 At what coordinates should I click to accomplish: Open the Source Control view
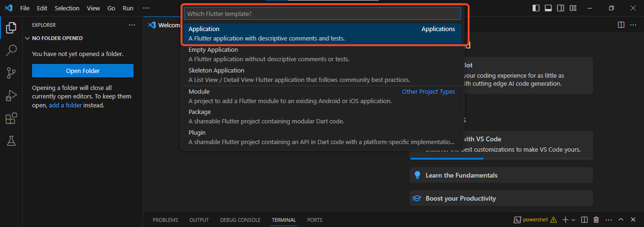point(11,73)
